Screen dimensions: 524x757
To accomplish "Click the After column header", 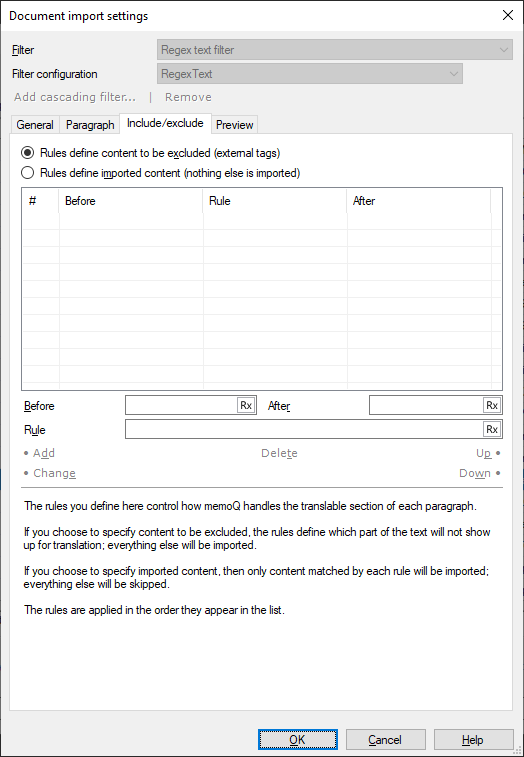I will pos(419,201).
